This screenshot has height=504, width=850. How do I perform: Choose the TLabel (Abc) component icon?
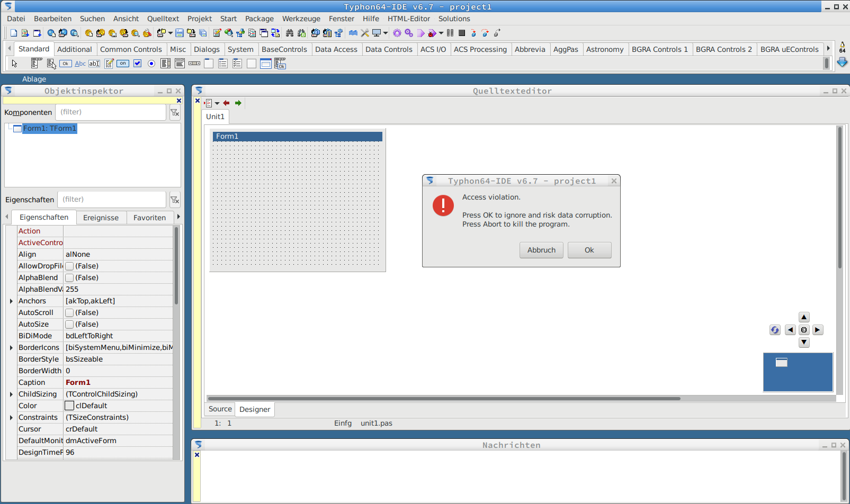point(80,64)
